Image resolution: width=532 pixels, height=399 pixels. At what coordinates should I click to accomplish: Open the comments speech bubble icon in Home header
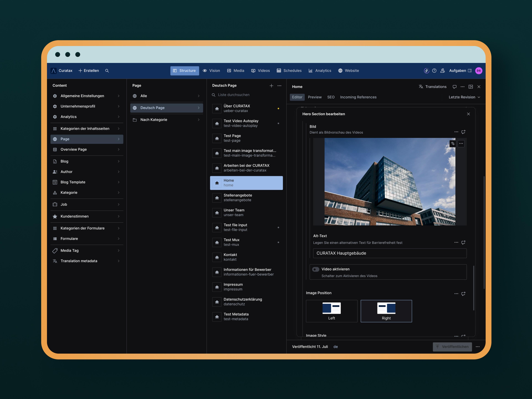coord(454,87)
